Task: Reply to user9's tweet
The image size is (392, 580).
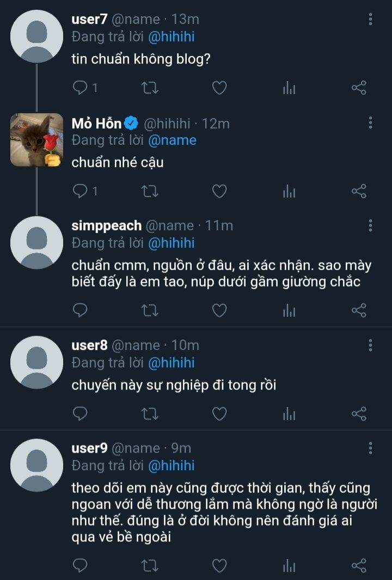Action: 80,566
